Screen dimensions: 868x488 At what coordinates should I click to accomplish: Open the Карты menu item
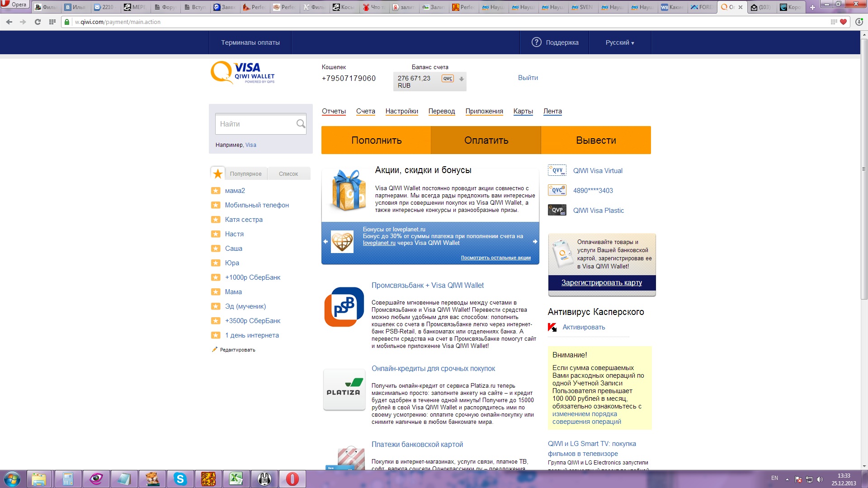pos(523,111)
